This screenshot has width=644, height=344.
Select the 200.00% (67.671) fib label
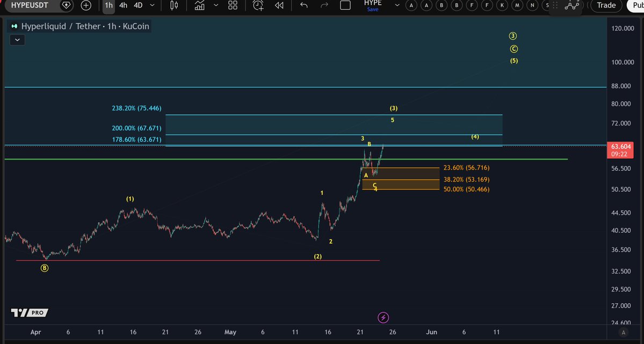[x=136, y=128]
